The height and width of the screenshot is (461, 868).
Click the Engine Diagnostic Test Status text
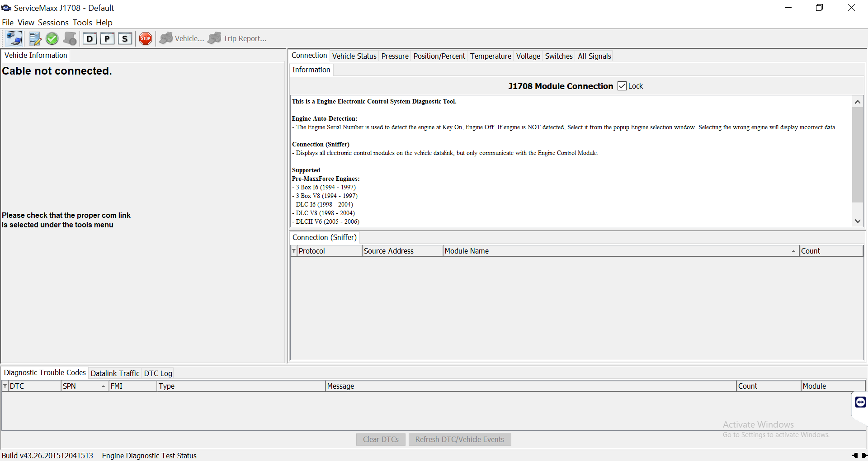click(x=149, y=456)
